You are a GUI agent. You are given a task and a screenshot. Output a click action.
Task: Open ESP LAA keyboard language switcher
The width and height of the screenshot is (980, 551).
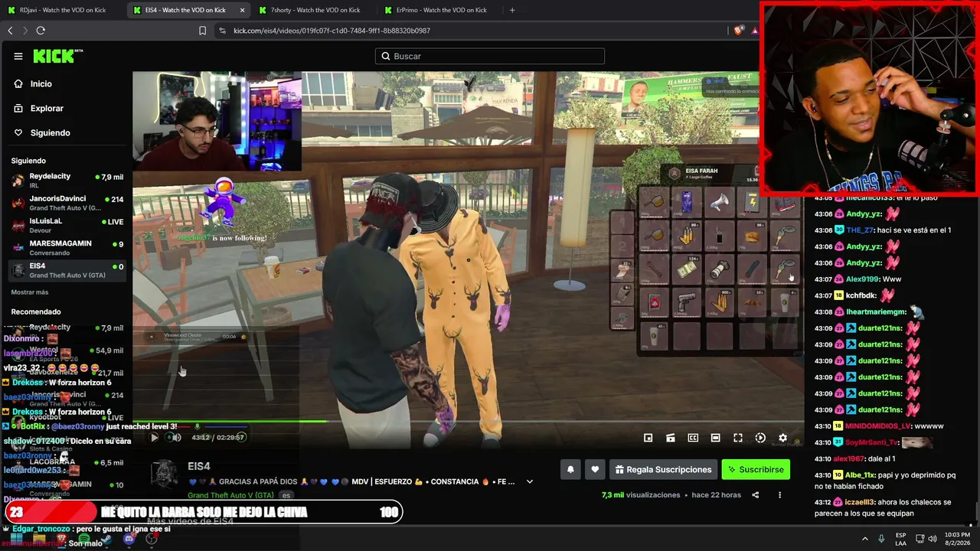(901, 539)
